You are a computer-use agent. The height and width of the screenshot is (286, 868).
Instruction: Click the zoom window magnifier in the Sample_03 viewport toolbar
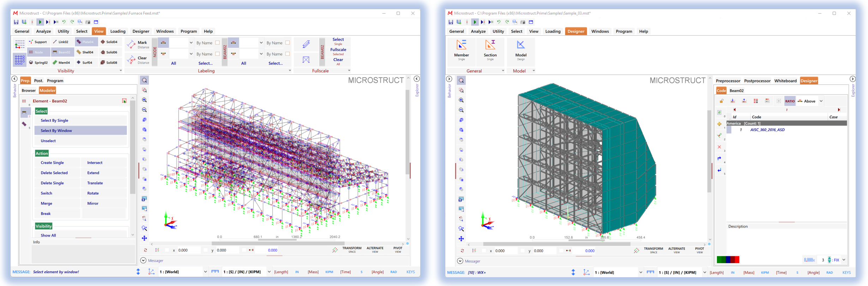[461, 91]
